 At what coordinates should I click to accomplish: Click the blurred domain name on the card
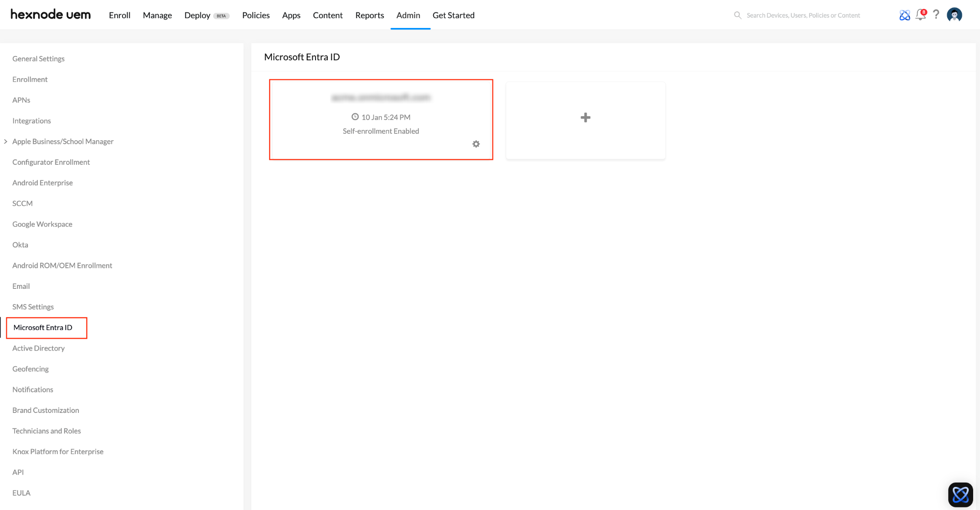tap(381, 98)
